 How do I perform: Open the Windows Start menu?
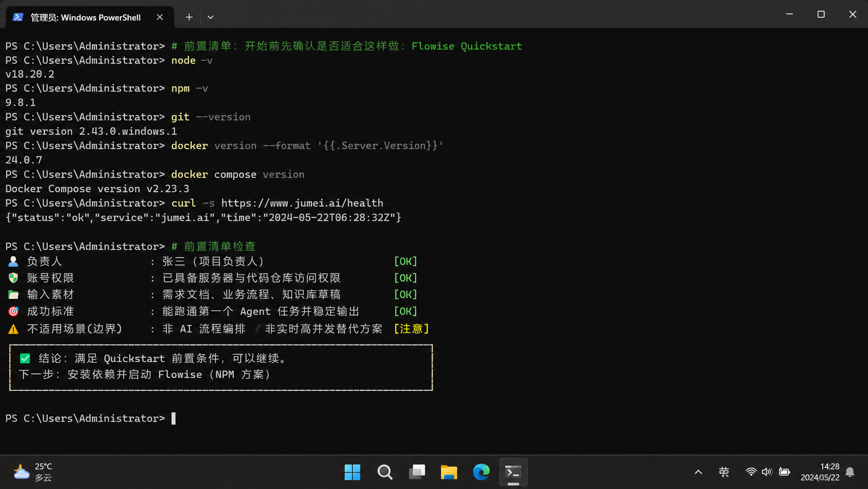click(352, 472)
